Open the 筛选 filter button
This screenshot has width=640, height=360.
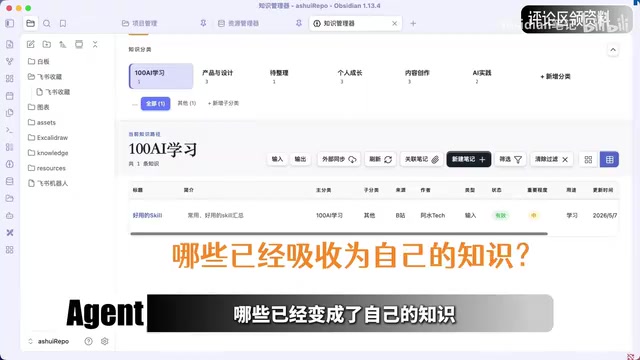(x=510, y=159)
